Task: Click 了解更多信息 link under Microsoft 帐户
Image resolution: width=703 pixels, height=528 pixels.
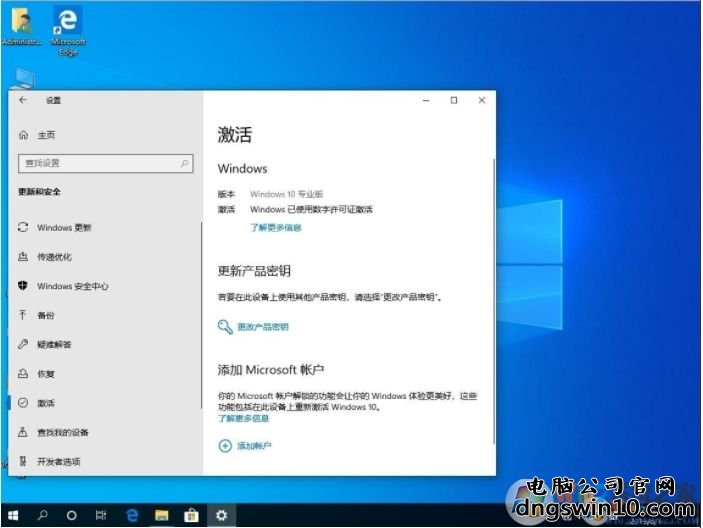Action: click(x=243, y=418)
